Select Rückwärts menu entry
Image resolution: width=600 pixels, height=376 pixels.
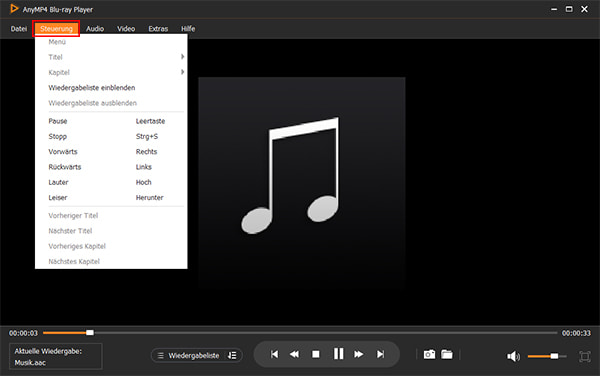coord(111,167)
